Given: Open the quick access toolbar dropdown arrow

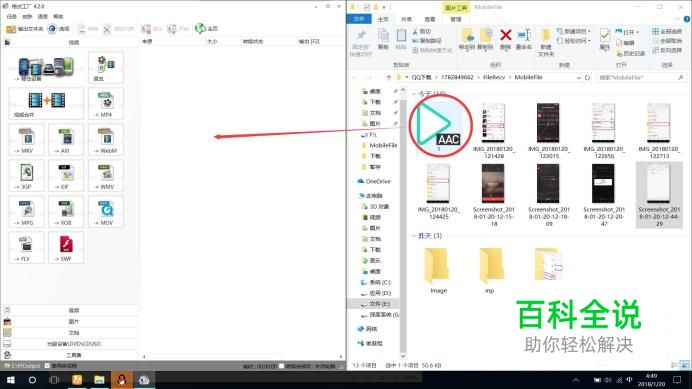Looking at the screenshot, I should click(x=384, y=7).
